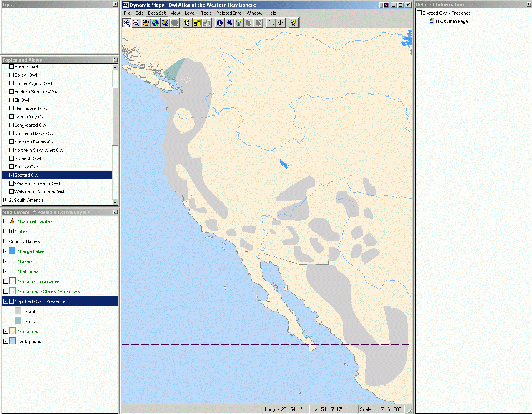Select the Zoom In magnifier tool
532x414 pixels.
(127, 23)
